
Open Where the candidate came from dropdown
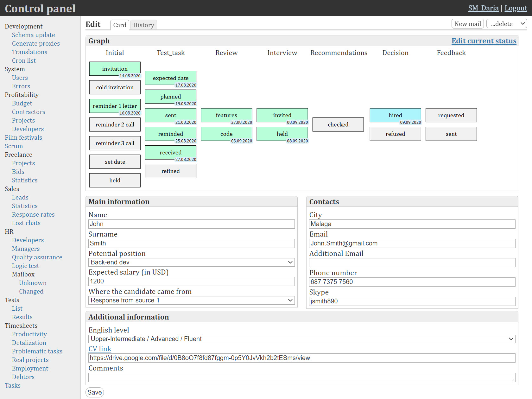191,300
